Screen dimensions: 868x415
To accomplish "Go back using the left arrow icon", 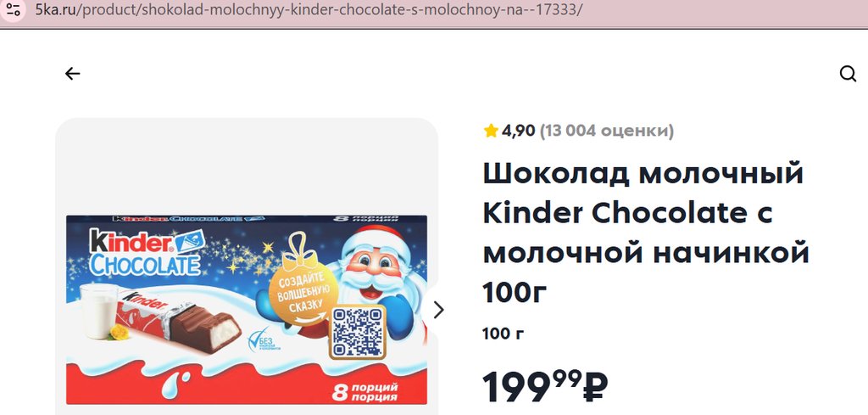I will pos(73,74).
